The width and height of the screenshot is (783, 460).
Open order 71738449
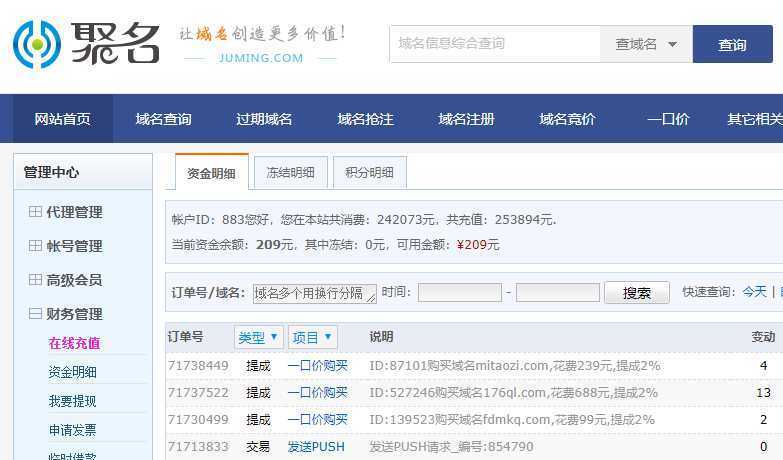[198, 366]
